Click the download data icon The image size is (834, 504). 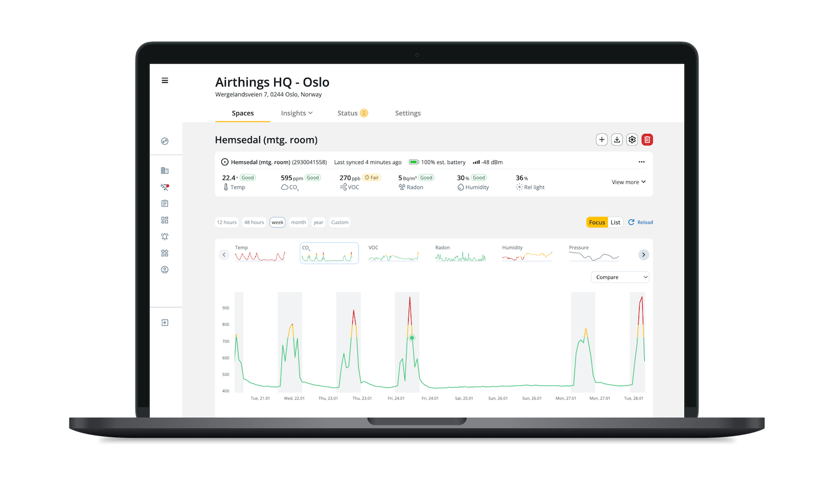(617, 140)
